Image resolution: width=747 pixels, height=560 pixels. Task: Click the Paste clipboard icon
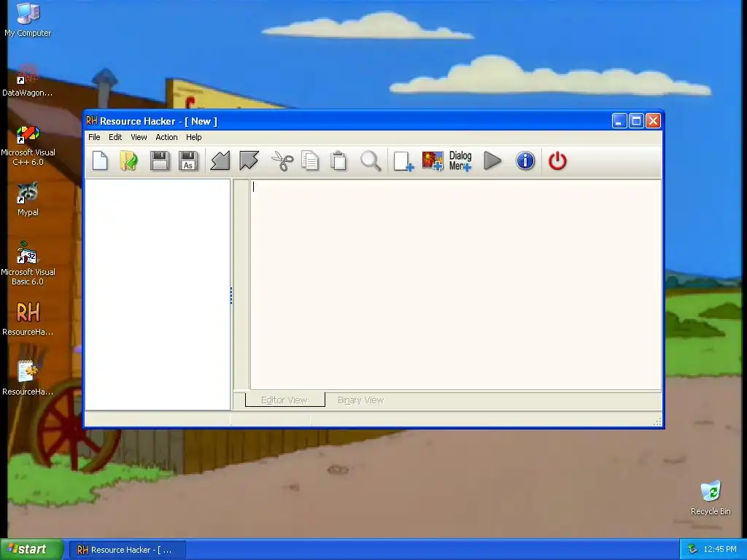coord(338,161)
